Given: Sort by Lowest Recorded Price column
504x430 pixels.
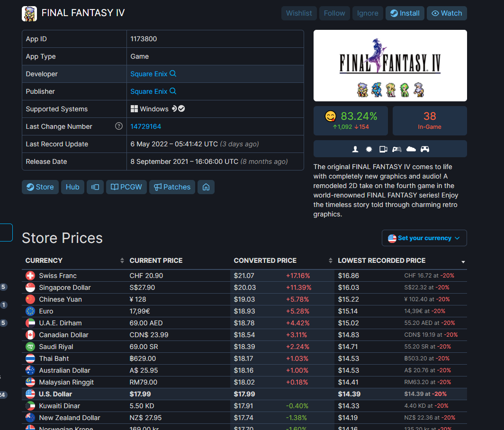Looking at the screenshot, I should click(401, 260).
